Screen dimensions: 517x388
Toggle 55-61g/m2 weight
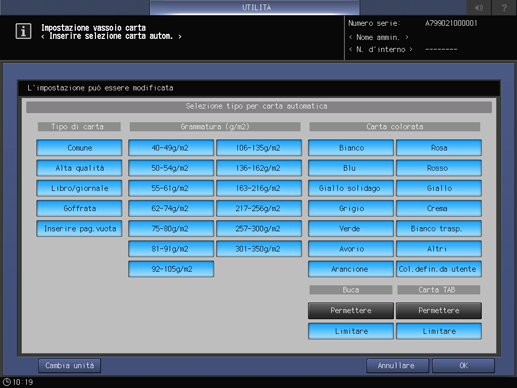(171, 188)
